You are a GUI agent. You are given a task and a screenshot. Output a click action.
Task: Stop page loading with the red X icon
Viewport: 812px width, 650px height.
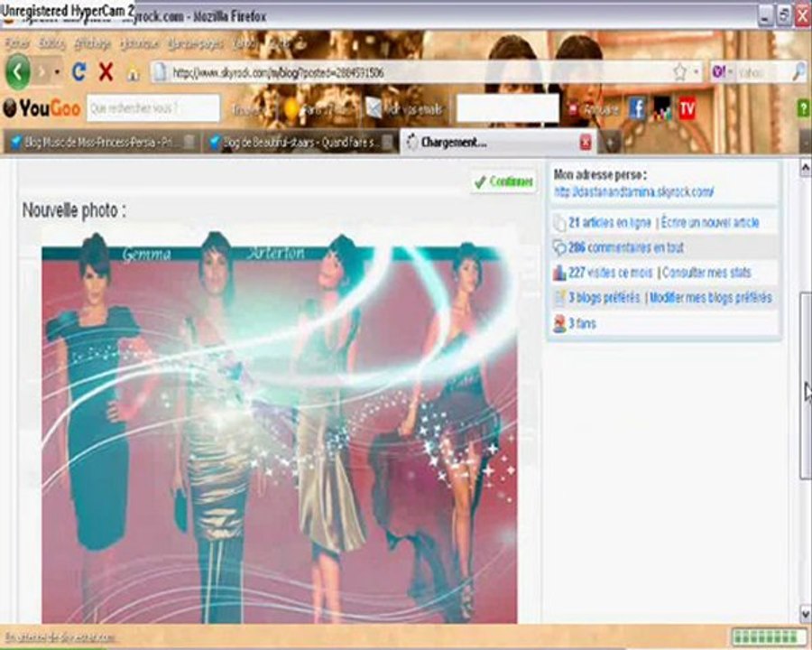(106, 72)
